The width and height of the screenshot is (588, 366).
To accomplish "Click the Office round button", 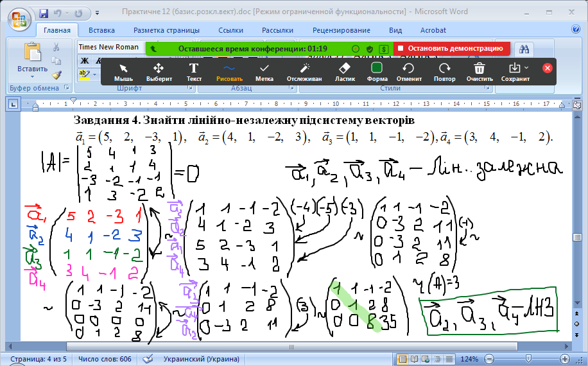I will (x=20, y=19).
